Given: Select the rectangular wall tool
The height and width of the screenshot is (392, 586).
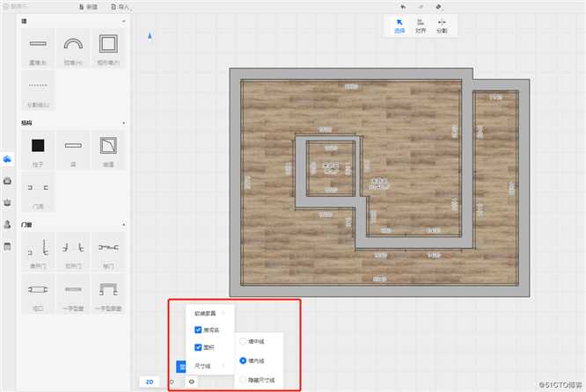Looking at the screenshot, I should 108,48.
